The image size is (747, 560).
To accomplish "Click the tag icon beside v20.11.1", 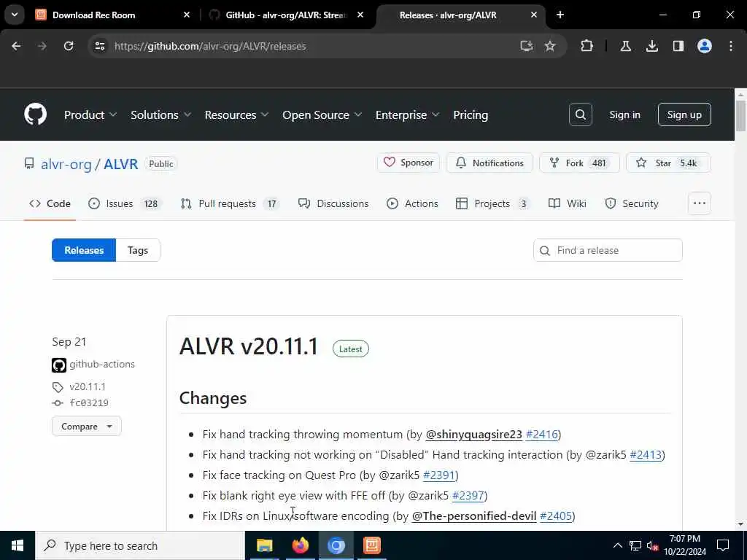I will 58,387.
